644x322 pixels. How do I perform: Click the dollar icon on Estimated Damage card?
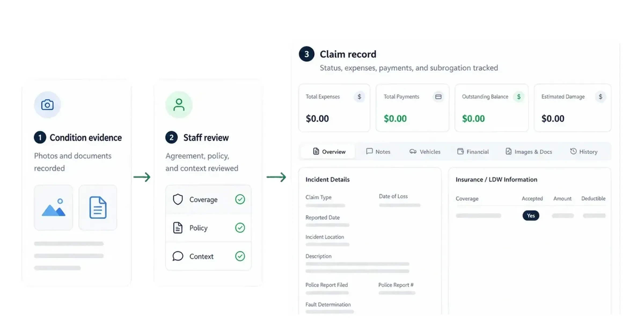point(601,97)
